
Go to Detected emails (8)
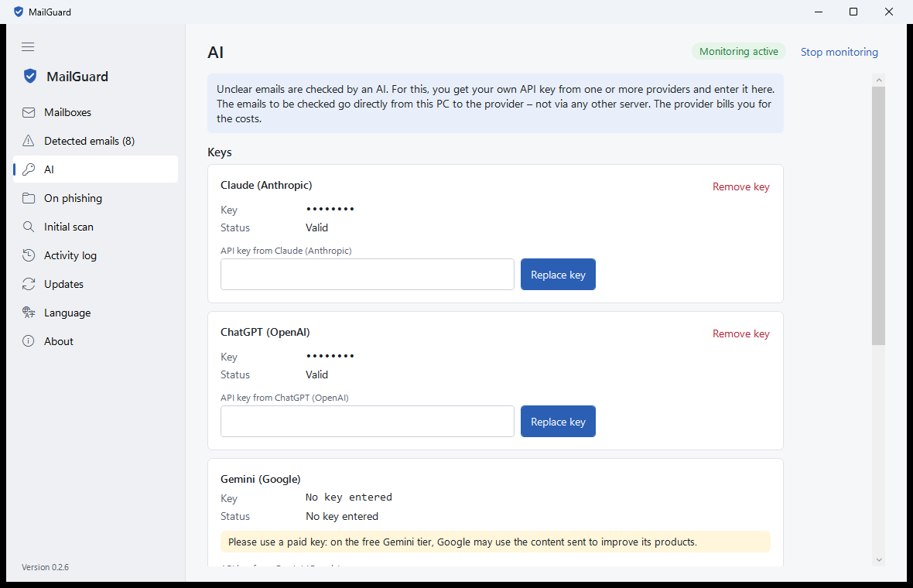(x=95, y=141)
